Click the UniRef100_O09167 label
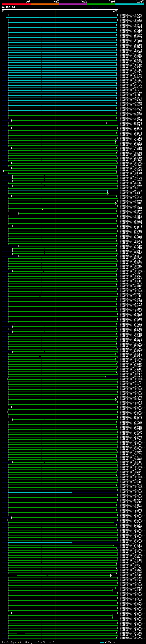This screenshot has width=146, height=644. tap(131, 570)
